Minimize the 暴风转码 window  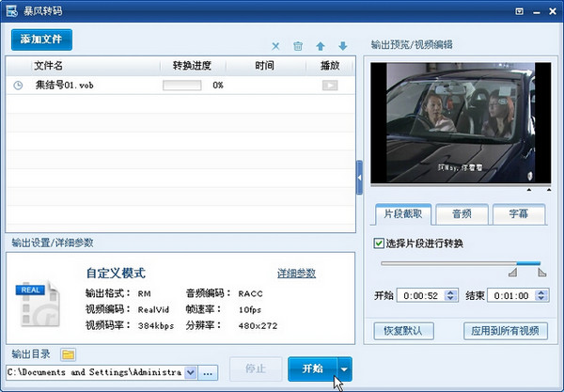(x=537, y=12)
